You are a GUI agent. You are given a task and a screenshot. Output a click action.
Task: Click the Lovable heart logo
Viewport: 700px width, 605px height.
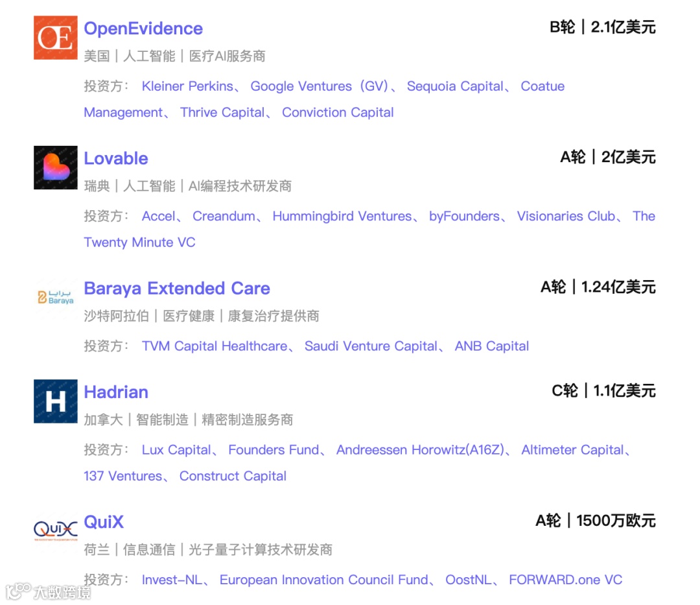[55, 167]
